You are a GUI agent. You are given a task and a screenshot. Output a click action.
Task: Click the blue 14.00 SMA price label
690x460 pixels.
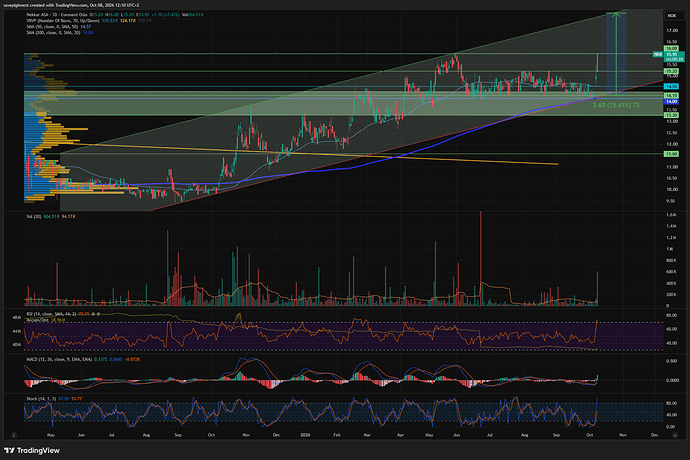671,102
